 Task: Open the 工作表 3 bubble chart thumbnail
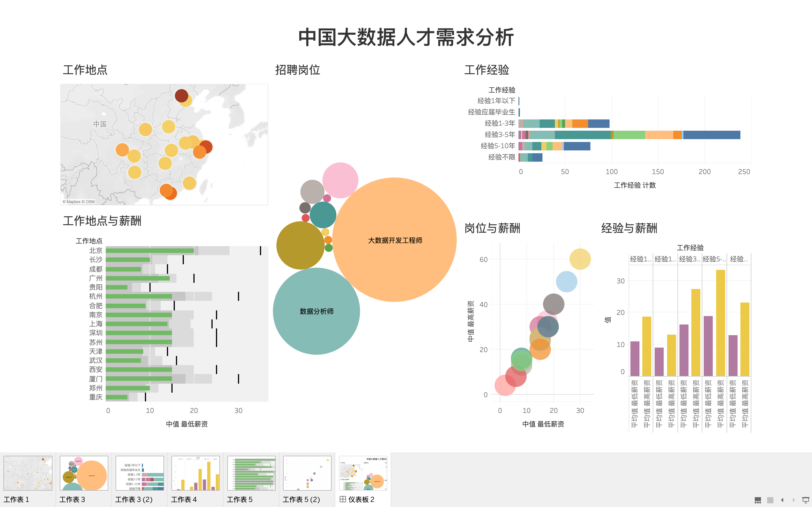(84, 473)
